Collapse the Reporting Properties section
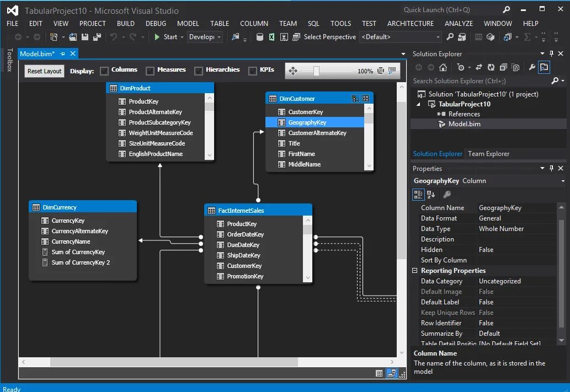Screen dimensions: 570x392 tap(414, 270)
